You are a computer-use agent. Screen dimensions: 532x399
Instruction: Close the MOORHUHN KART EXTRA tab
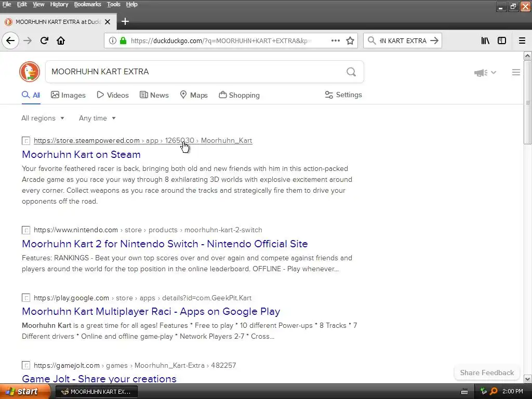pos(108,22)
